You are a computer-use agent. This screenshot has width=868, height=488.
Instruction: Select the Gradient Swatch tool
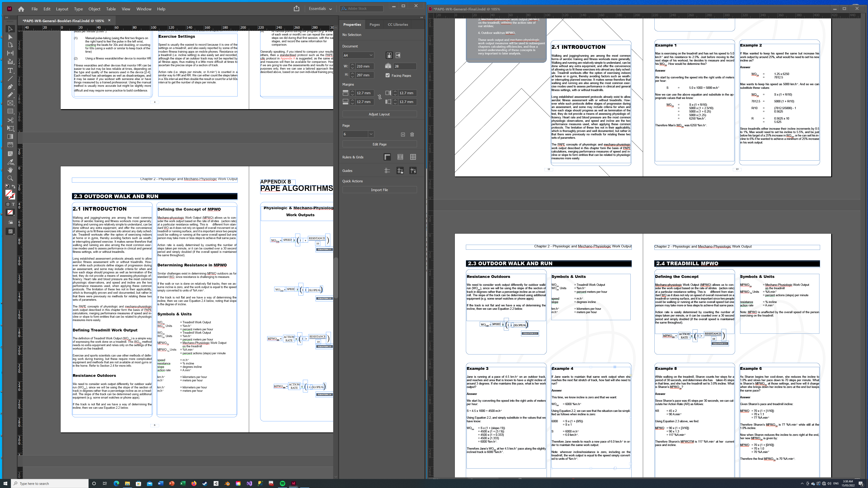pyautogui.click(x=10, y=136)
